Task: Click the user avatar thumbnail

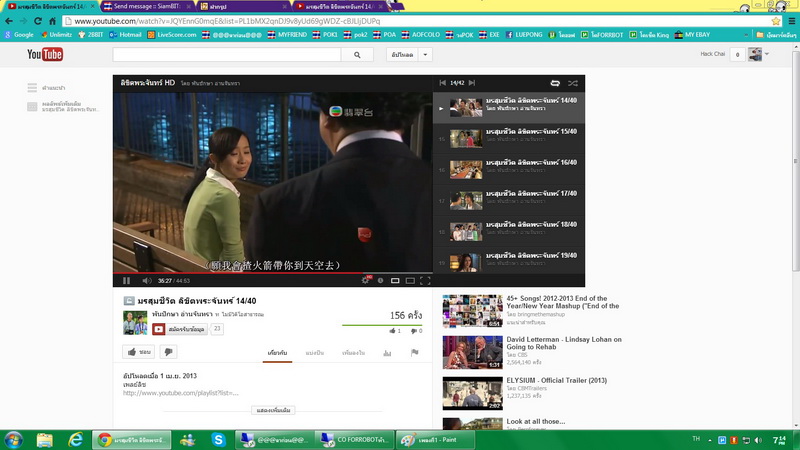Action: click(755, 54)
